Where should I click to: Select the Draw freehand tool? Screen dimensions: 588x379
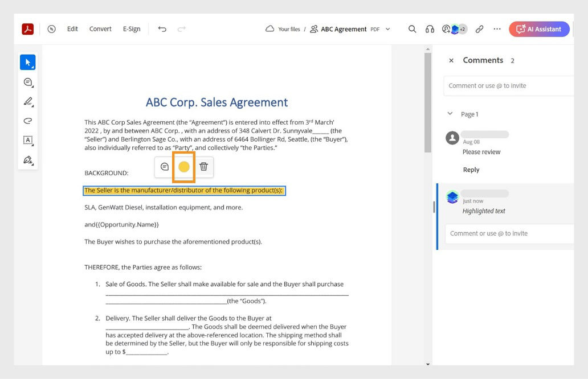27,121
